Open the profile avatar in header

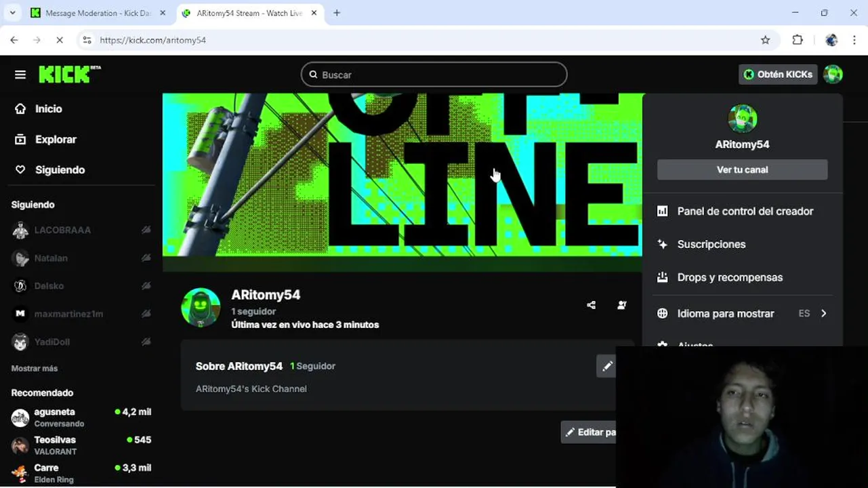pos(833,75)
